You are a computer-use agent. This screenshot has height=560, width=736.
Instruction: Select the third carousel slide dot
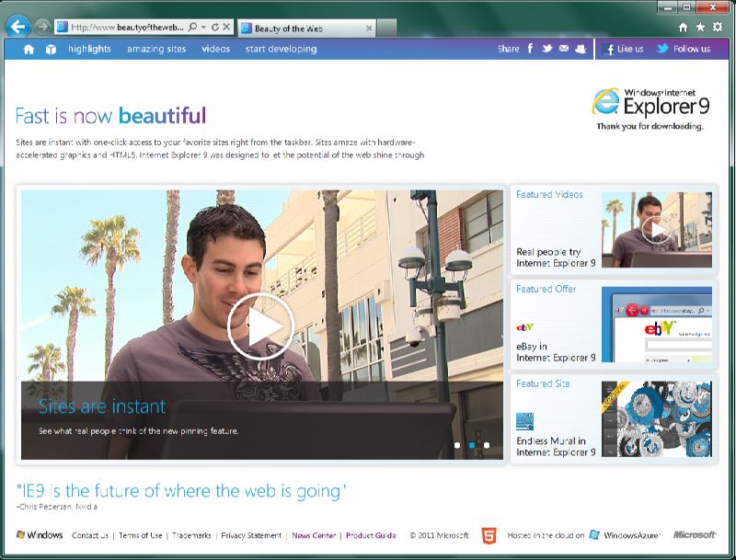(487, 445)
